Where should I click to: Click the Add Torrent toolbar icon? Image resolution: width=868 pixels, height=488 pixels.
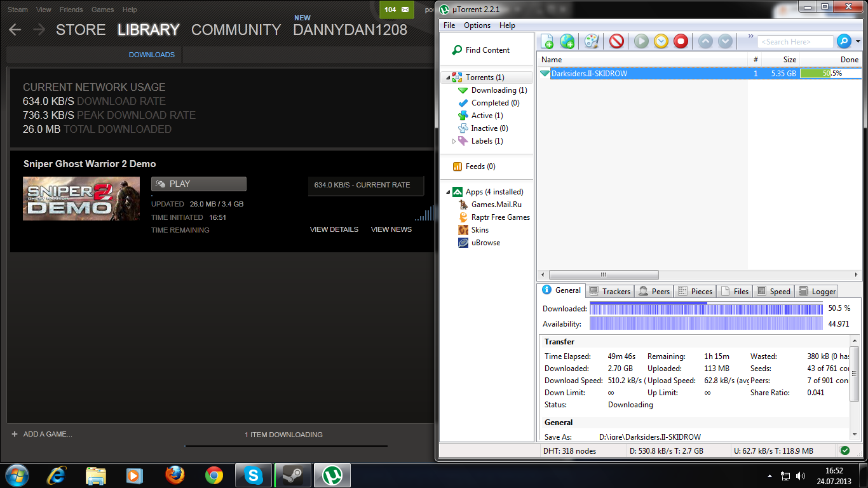(547, 41)
